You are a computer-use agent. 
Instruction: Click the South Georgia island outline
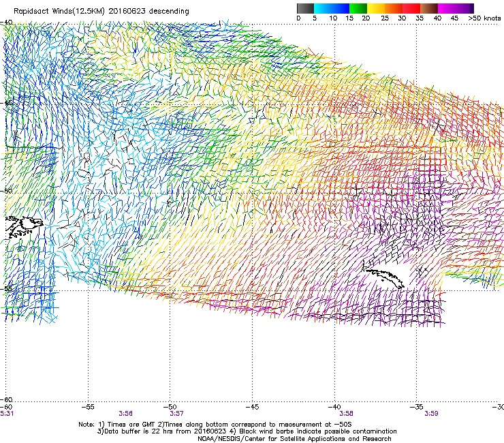click(x=384, y=278)
